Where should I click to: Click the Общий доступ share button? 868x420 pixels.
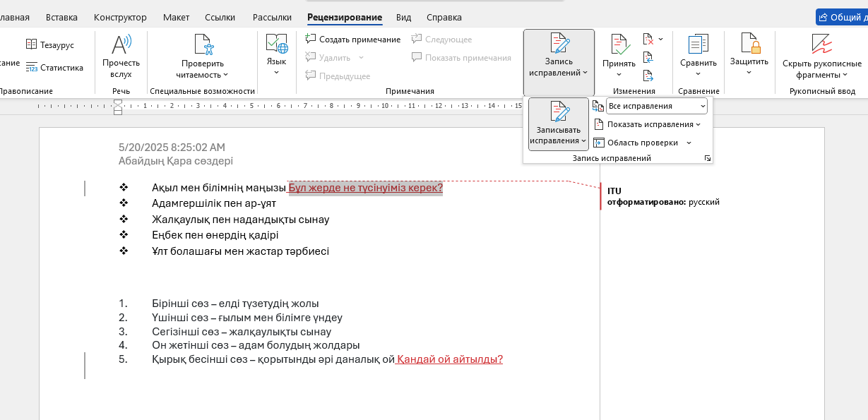pos(842,17)
